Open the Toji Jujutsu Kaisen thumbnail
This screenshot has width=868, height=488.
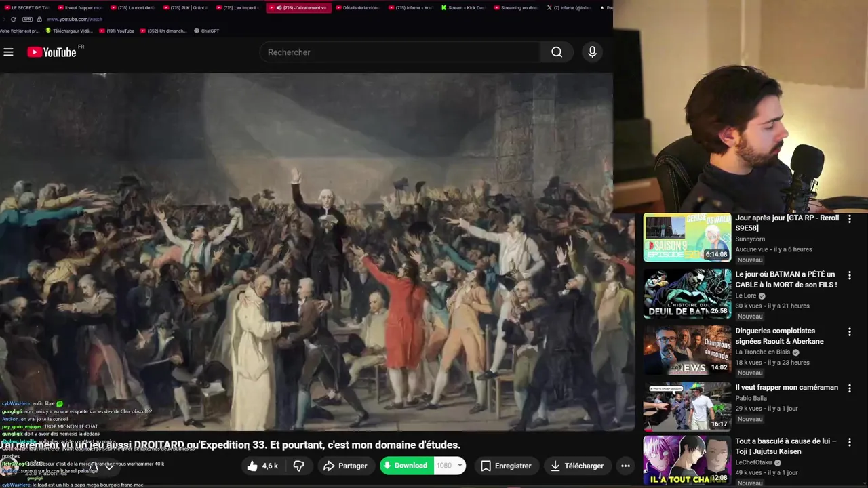point(687,460)
